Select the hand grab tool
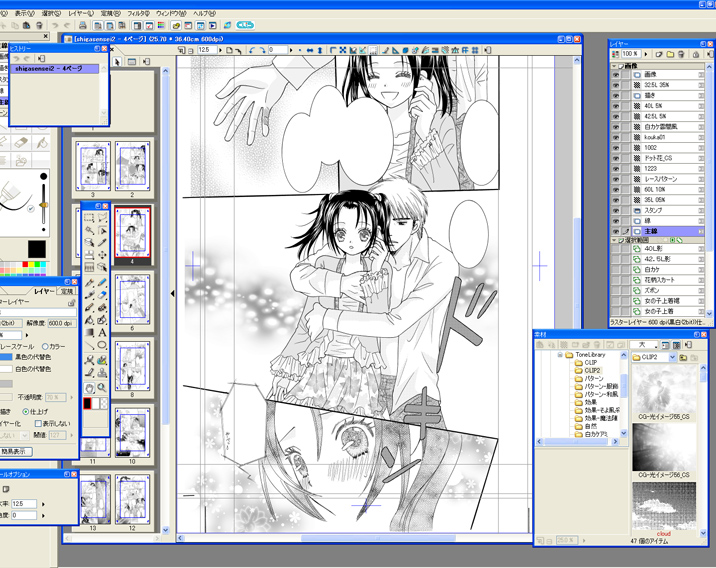Screen dimensions: 716x568 point(89,388)
